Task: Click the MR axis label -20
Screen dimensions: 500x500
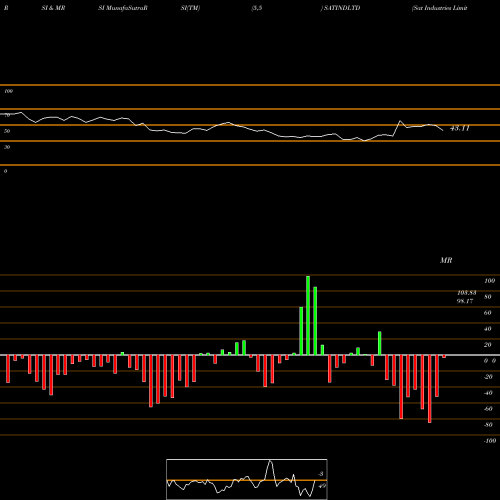Action: pos(488,377)
